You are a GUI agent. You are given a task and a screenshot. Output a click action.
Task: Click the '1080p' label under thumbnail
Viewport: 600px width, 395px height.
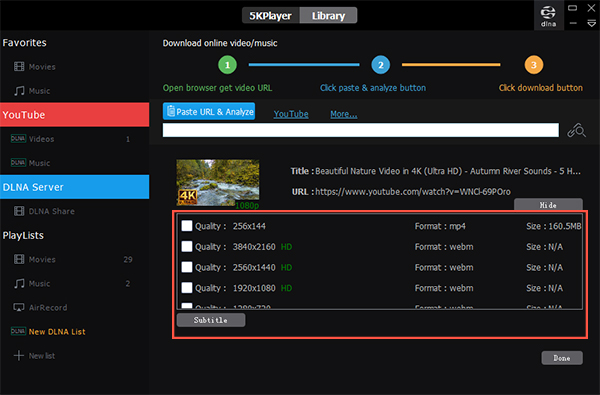click(x=247, y=206)
